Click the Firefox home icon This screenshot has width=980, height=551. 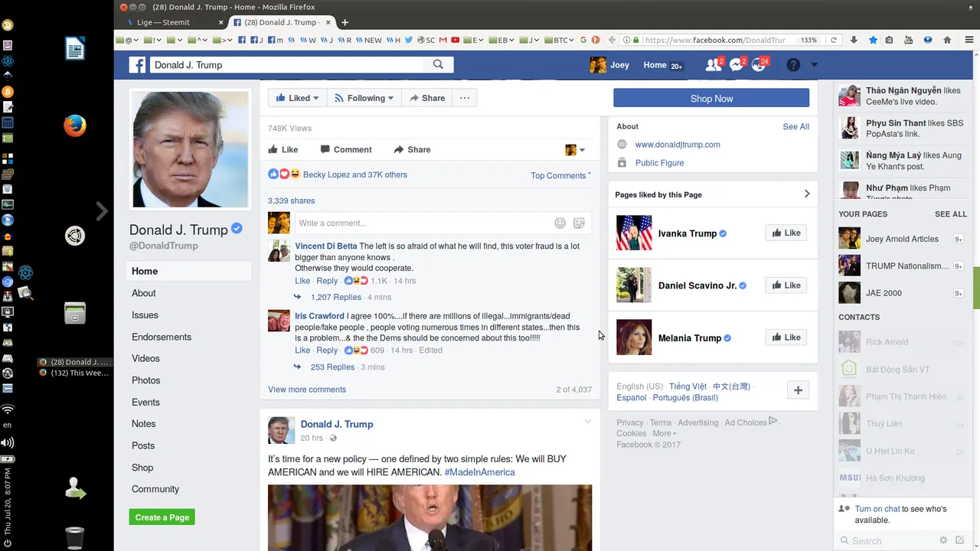[947, 40]
